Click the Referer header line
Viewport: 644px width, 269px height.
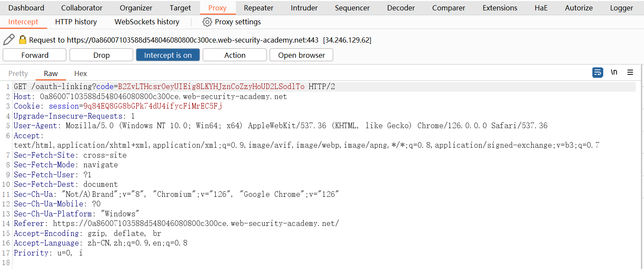click(x=176, y=223)
